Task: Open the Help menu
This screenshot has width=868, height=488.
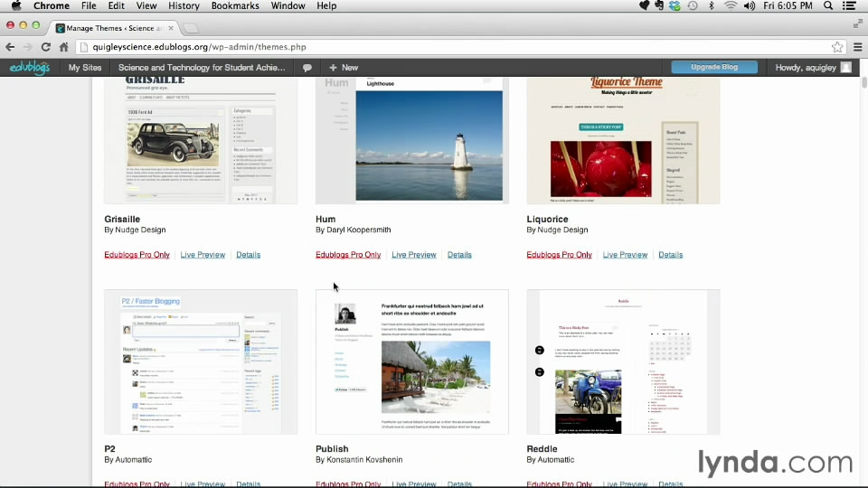Action: (326, 5)
